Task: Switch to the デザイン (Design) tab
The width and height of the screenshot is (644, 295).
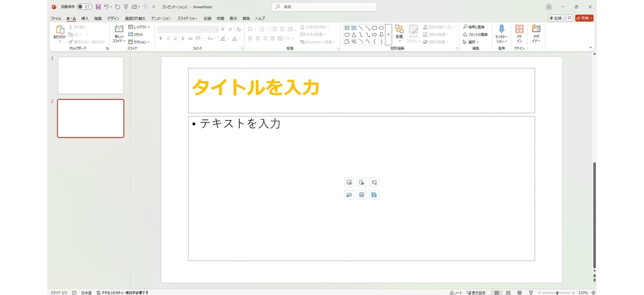Action: point(113,19)
